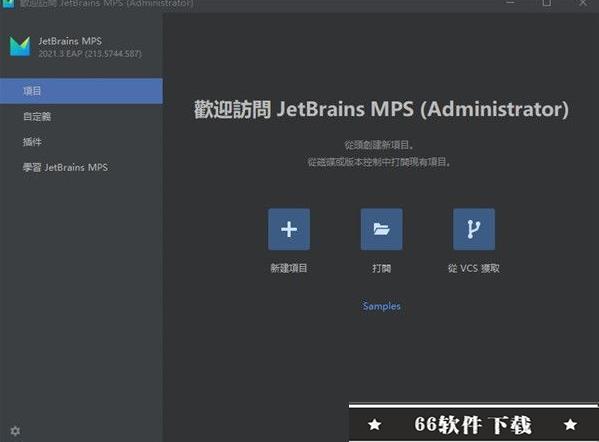
Task: Click the welcome heading JetBrains MPS (Administrator)
Action: (x=381, y=109)
